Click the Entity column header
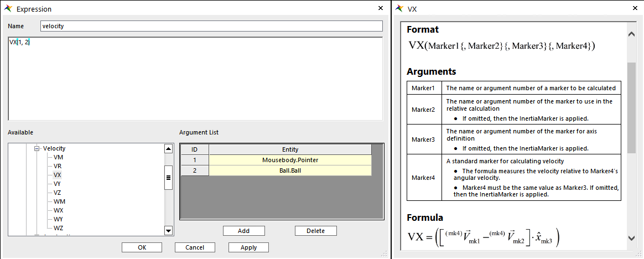The height and width of the screenshot is (259, 644). (290, 149)
